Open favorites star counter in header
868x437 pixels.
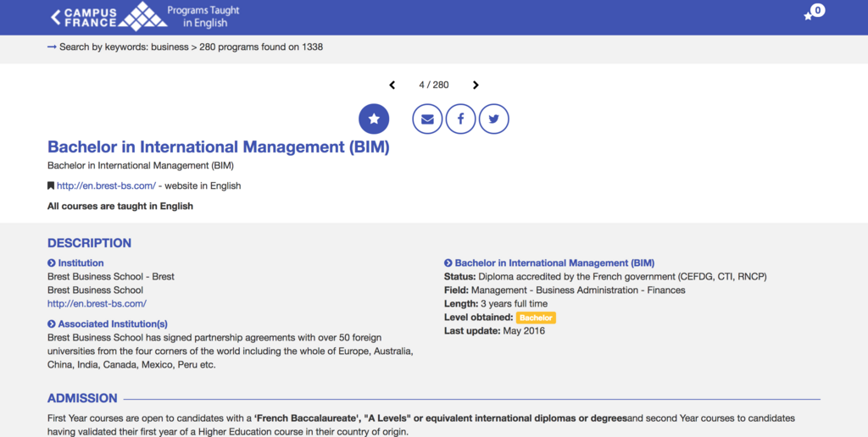[x=815, y=12]
